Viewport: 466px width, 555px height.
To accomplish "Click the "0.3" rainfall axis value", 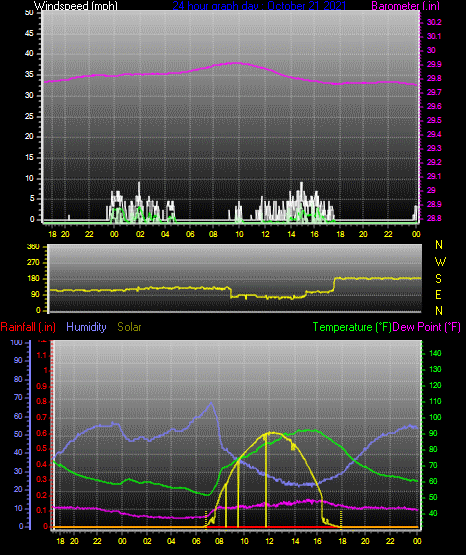I will coord(42,480).
